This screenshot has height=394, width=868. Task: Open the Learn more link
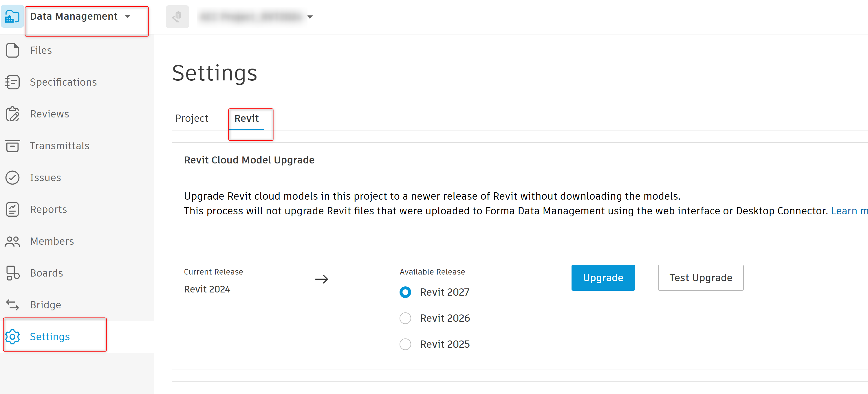point(849,211)
